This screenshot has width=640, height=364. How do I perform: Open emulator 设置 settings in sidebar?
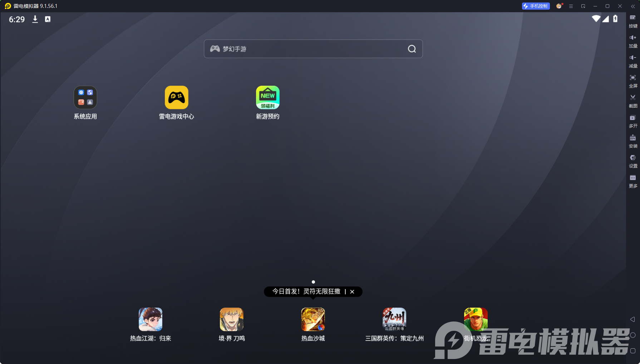click(x=633, y=161)
